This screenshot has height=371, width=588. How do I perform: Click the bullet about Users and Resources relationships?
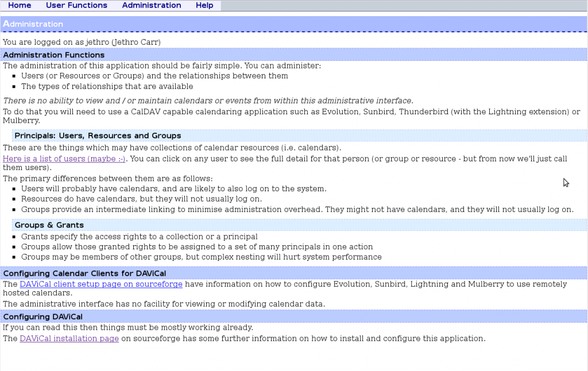tap(154, 76)
